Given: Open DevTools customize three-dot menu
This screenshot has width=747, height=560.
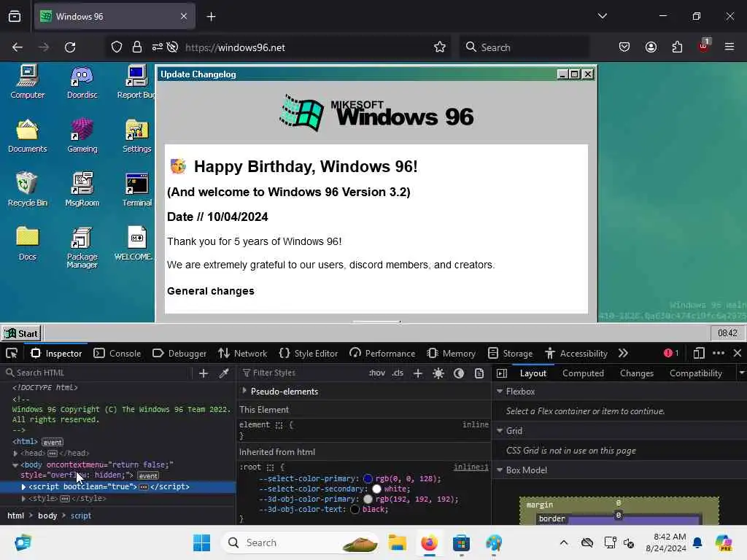Looking at the screenshot, I should (x=719, y=354).
